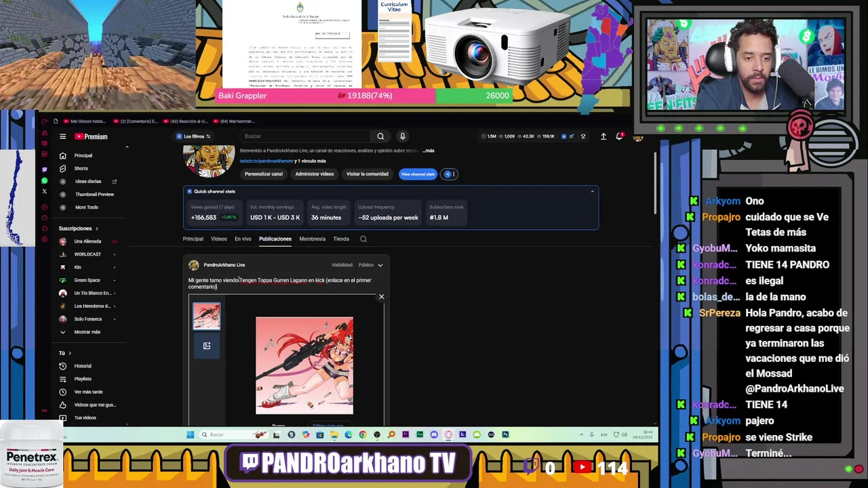This screenshot has width=868, height=488.
Task: Open browser tab (42) Reacción al vi...
Action: coord(188,121)
